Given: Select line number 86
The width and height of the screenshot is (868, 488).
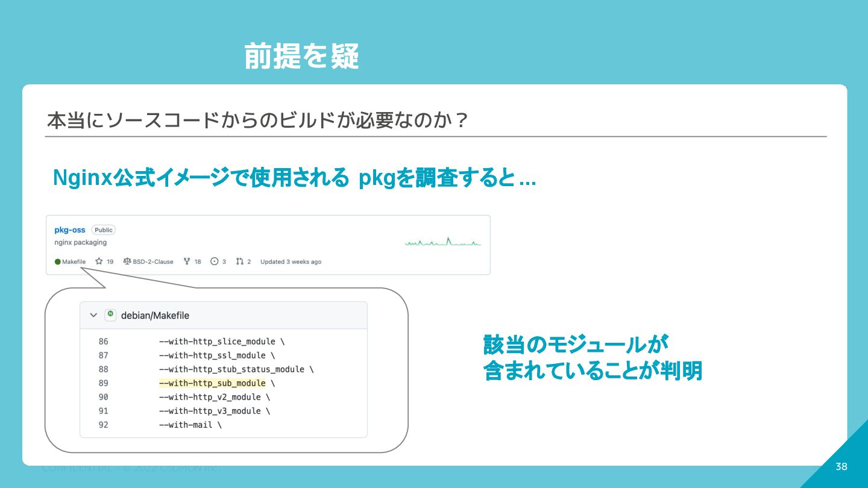Looking at the screenshot, I should coord(103,342).
